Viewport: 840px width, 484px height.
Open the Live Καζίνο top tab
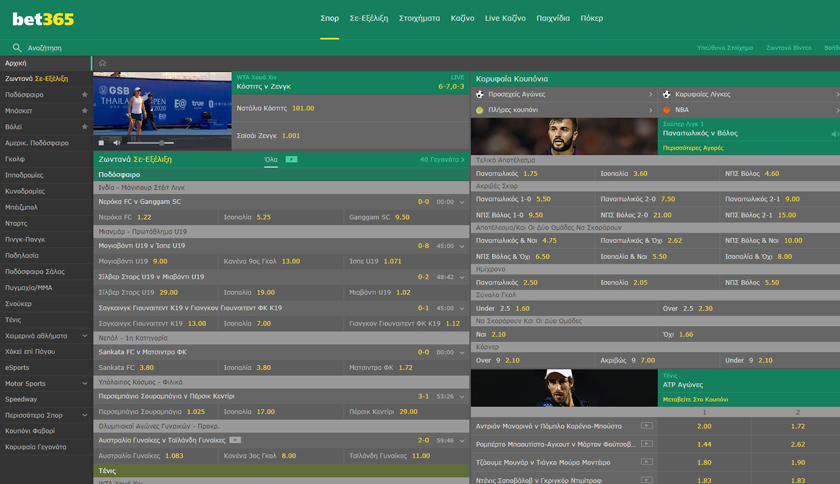tap(505, 18)
